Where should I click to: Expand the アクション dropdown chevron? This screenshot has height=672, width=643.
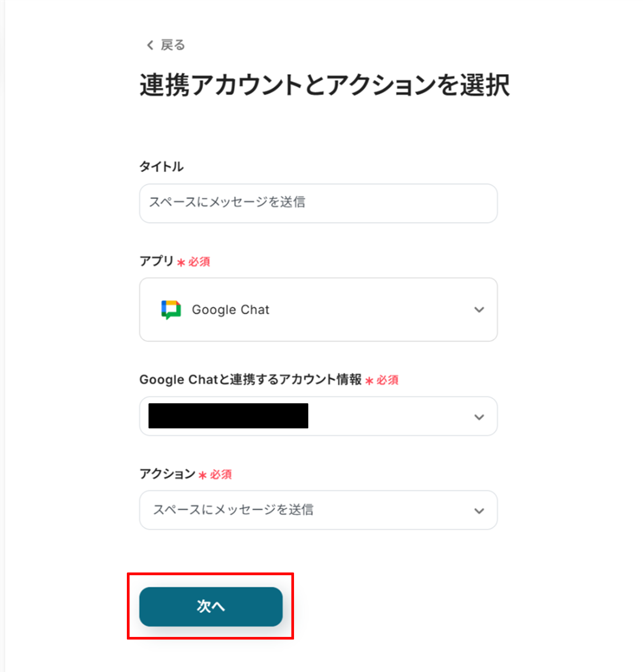(x=479, y=511)
